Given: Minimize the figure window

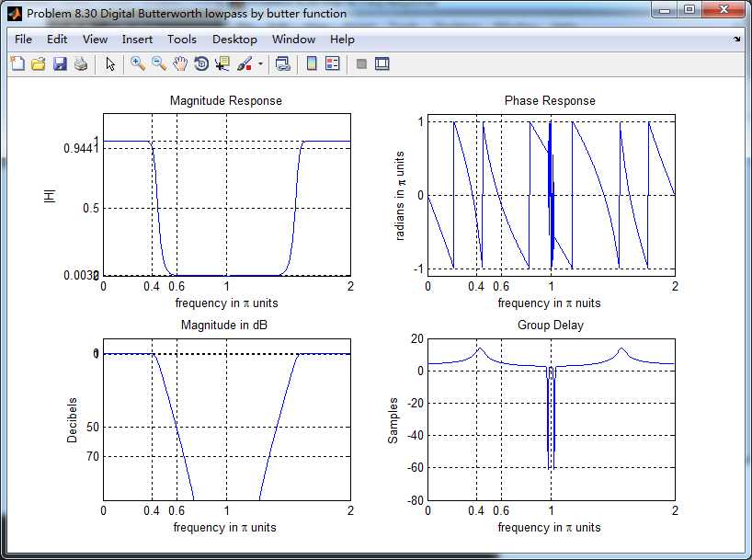Looking at the screenshot, I should tap(665, 9).
